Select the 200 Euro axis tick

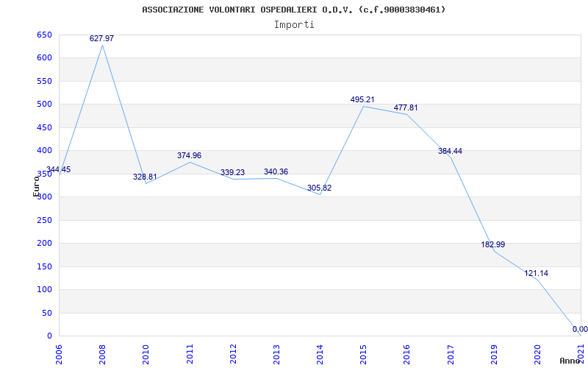point(44,244)
